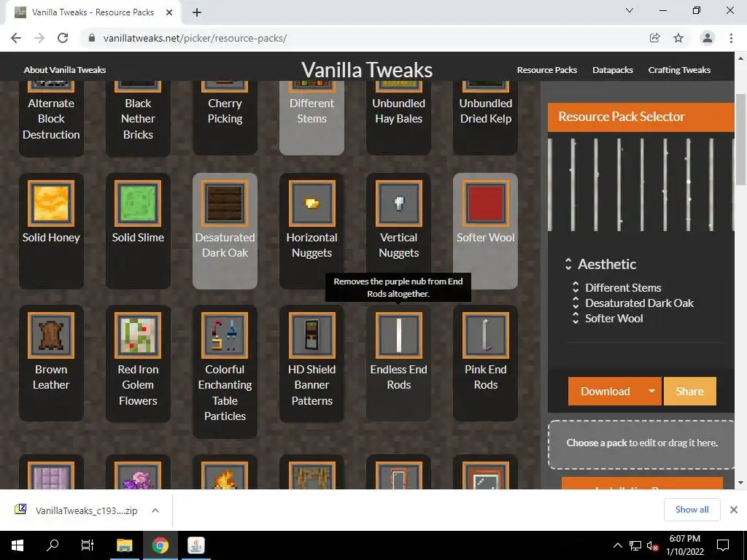Screen dimensions: 747x560
Task: Open taskbar search magnifier
Action: click(x=53, y=545)
